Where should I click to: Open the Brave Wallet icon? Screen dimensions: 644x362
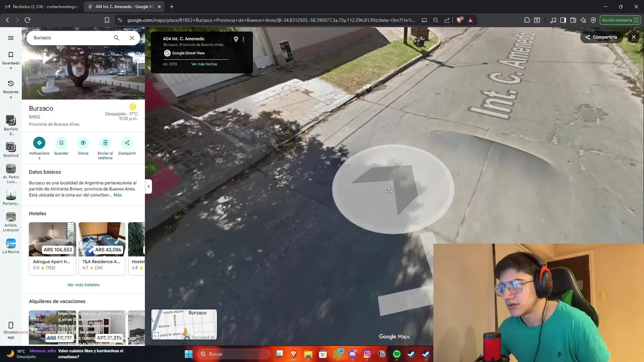[573, 20]
